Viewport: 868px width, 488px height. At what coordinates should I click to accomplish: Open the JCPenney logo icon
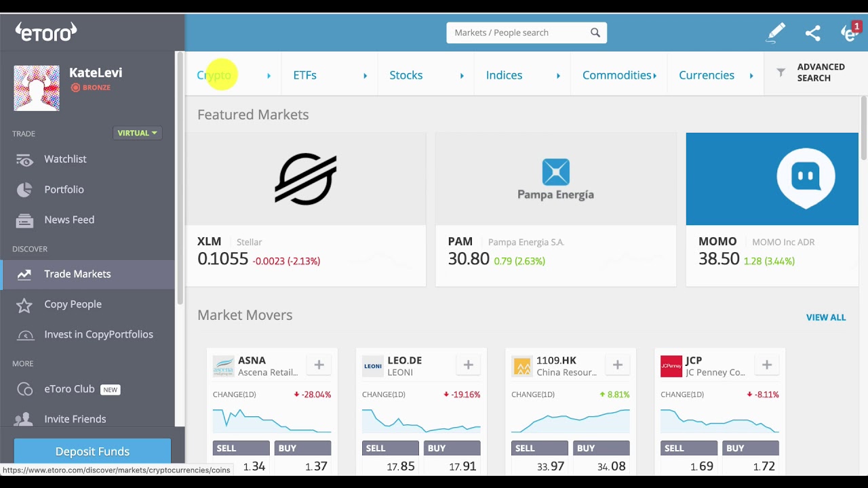coord(671,366)
